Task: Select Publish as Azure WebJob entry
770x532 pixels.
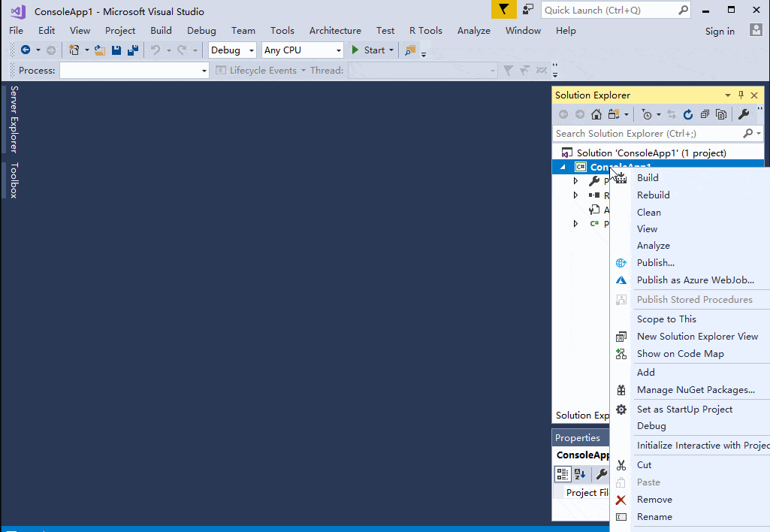Action: (x=690, y=280)
